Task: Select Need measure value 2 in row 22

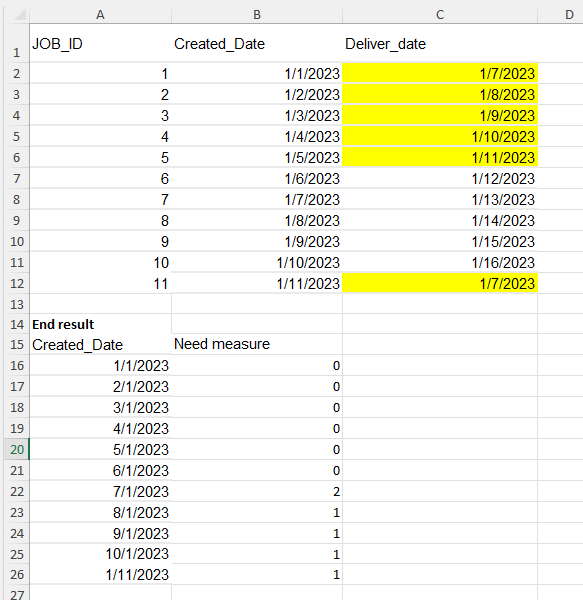Action: click(257, 491)
